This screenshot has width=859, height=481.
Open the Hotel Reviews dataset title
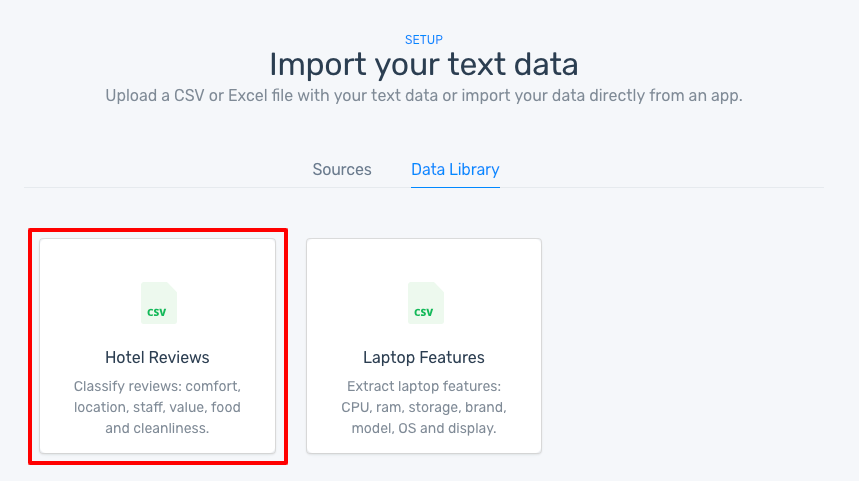pos(157,357)
